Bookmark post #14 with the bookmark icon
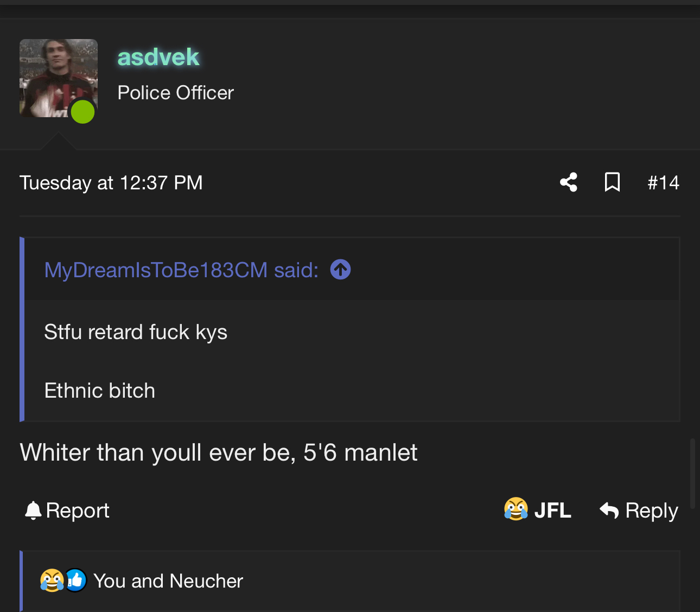This screenshot has width=700, height=612. [x=612, y=182]
